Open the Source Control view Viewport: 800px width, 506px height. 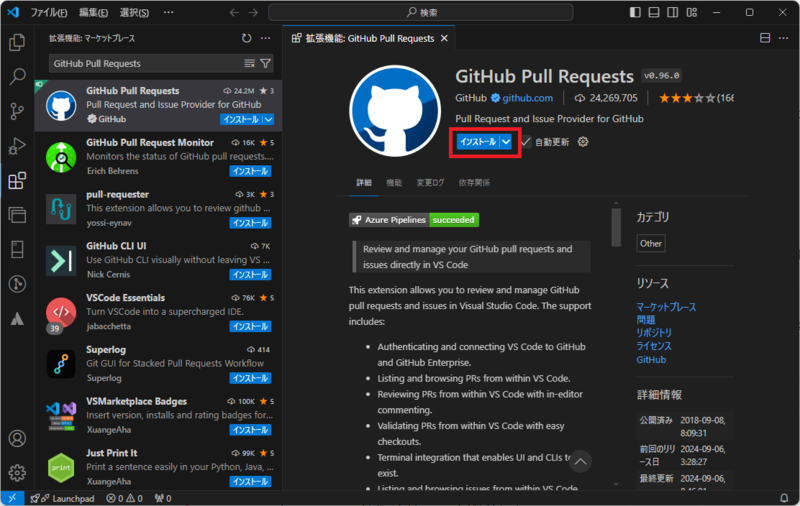(17, 111)
